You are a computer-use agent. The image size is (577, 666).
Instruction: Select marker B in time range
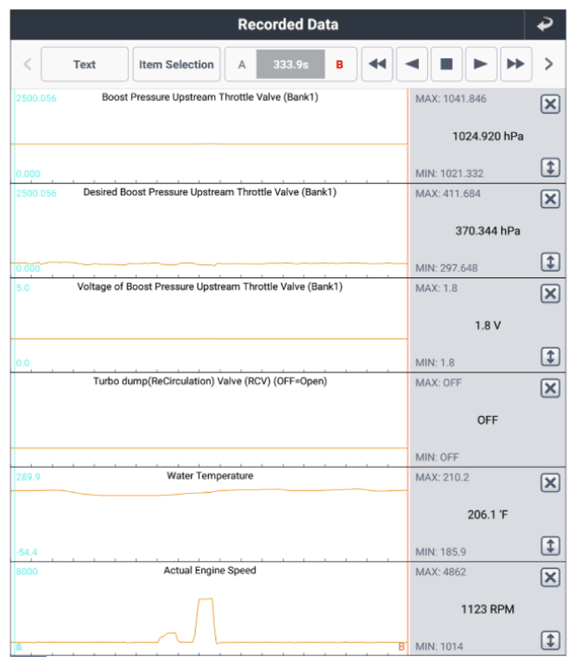coord(339,65)
